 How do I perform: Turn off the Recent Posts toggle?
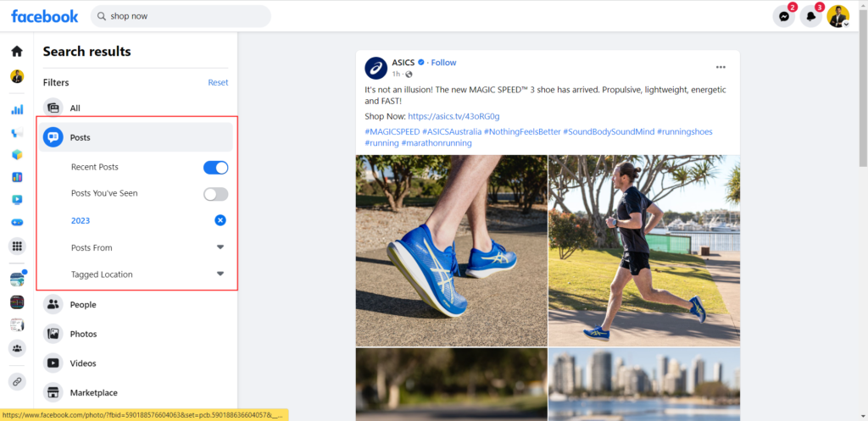216,168
